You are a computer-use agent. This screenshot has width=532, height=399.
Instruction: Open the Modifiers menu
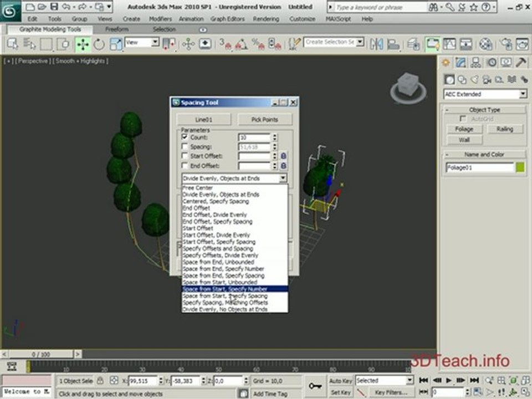tap(161, 19)
